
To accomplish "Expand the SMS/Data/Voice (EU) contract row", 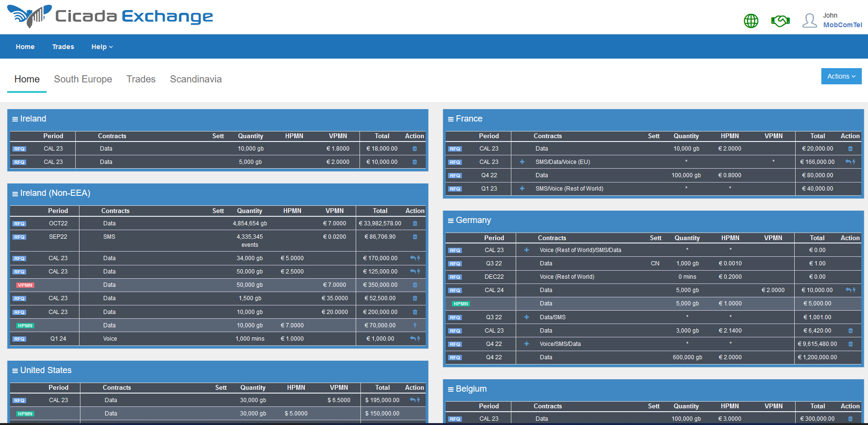I will pos(522,162).
